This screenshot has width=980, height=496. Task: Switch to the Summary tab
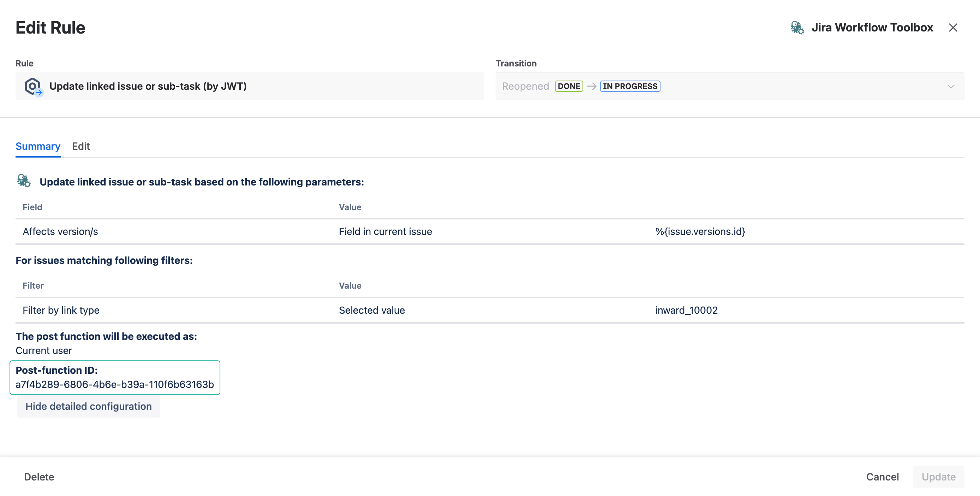pyautogui.click(x=38, y=146)
